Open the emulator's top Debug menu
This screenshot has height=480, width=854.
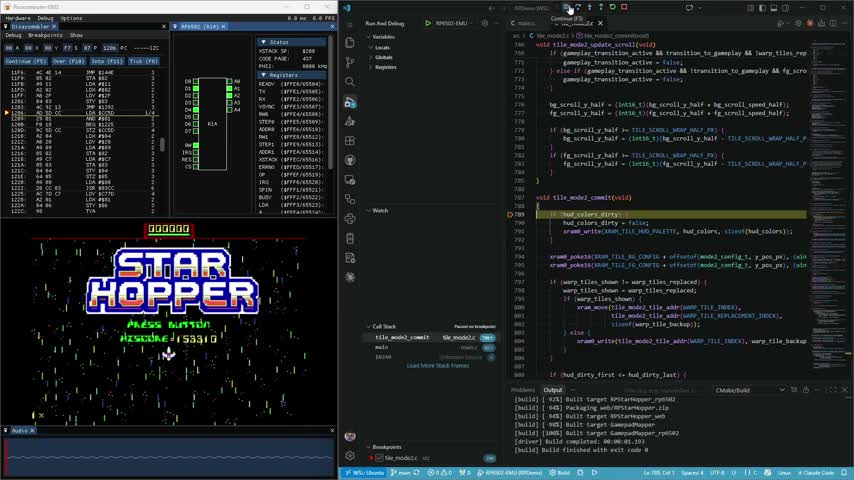point(45,18)
